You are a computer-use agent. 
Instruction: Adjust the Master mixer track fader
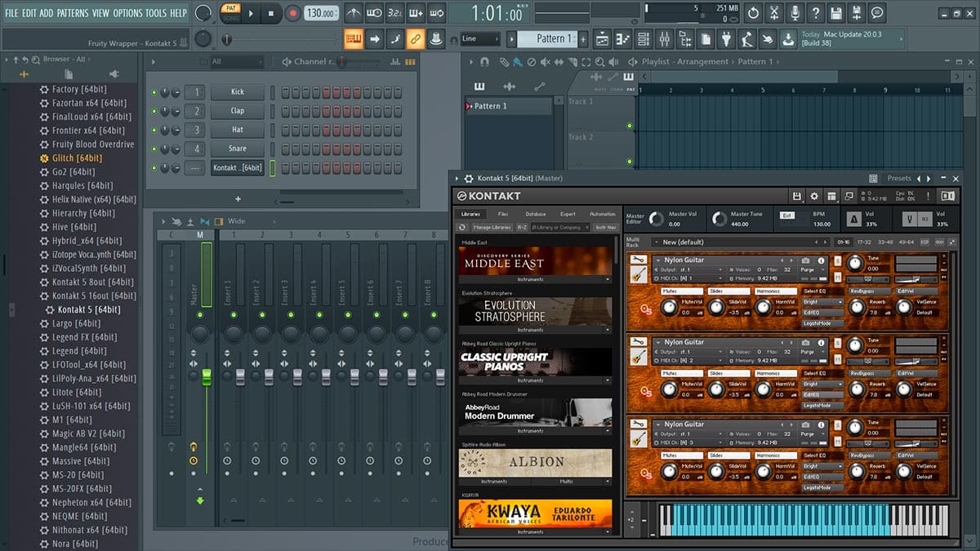click(x=207, y=376)
